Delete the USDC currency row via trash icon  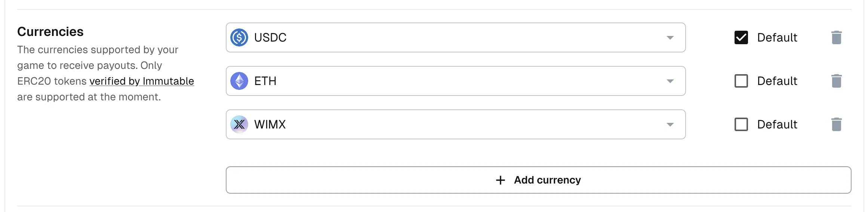pos(836,37)
